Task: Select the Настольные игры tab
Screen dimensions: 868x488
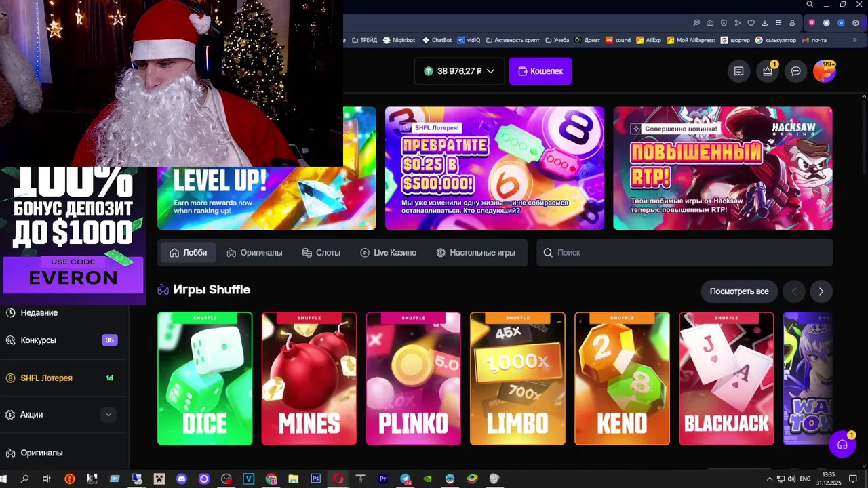Action: coord(475,253)
